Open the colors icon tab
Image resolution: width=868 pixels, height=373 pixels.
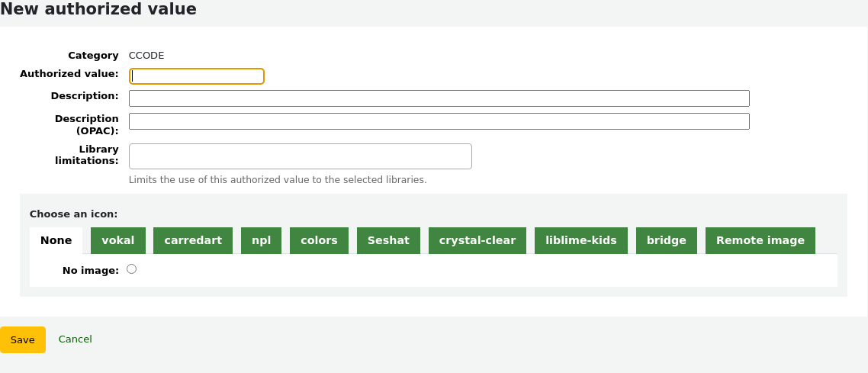pyautogui.click(x=319, y=240)
